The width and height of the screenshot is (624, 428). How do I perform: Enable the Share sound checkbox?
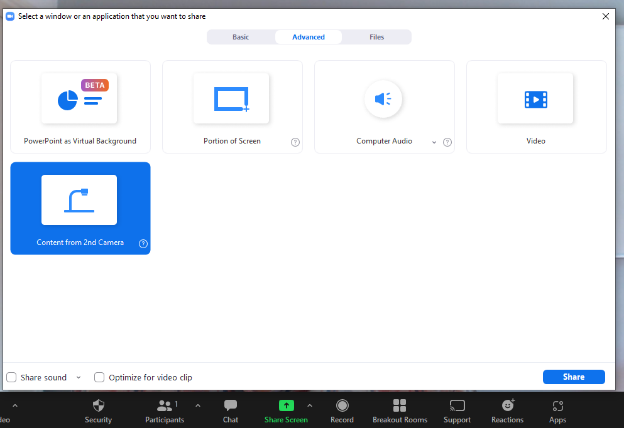coord(12,377)
